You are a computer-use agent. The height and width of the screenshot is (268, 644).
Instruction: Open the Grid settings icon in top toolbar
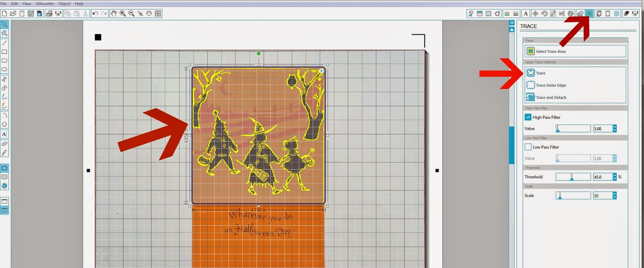[617, 13]
